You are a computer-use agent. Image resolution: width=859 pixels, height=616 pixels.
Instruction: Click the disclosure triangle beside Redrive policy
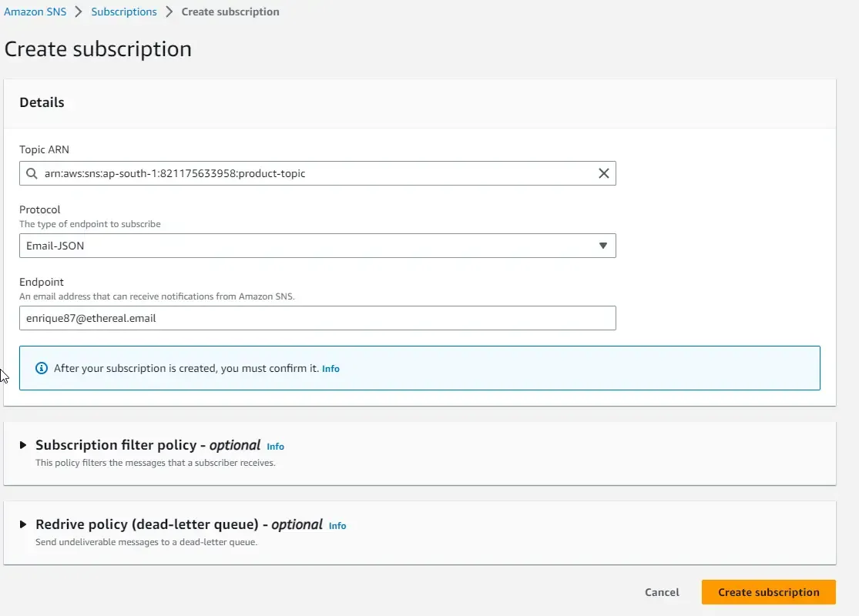[x=24, y=524]
